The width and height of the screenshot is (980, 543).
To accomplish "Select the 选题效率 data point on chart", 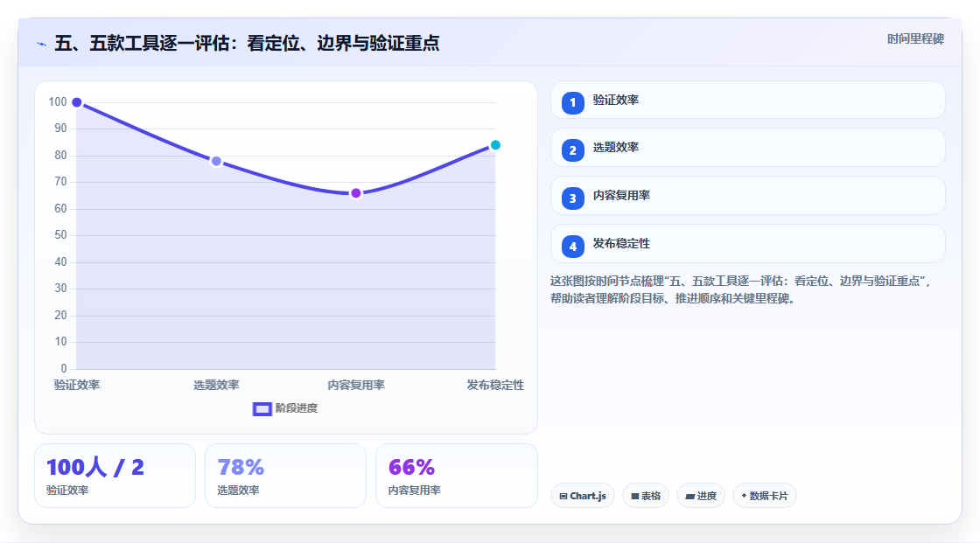I will [x=216, y=161].
